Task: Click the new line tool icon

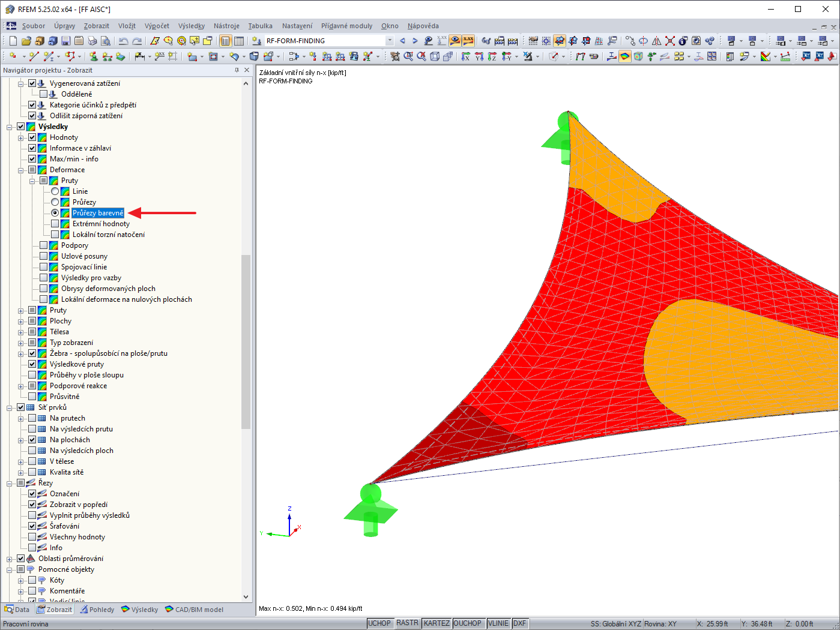Action: (34, 56)
